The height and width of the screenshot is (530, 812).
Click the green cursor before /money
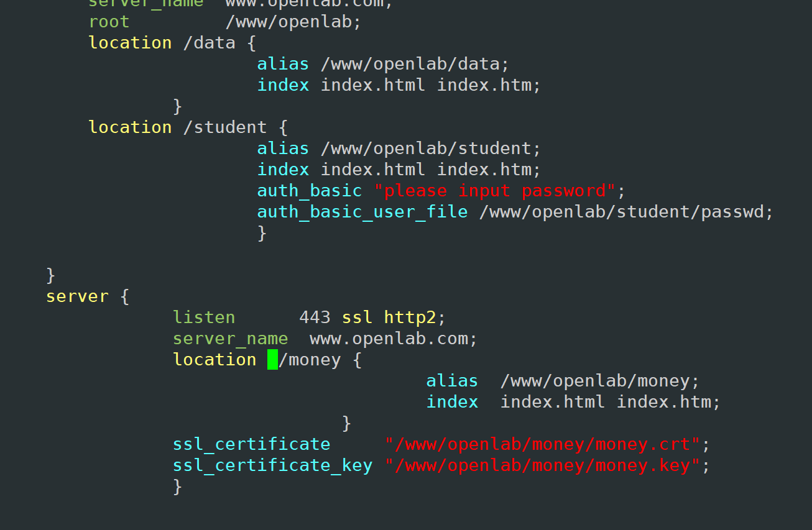pos(272,359)
